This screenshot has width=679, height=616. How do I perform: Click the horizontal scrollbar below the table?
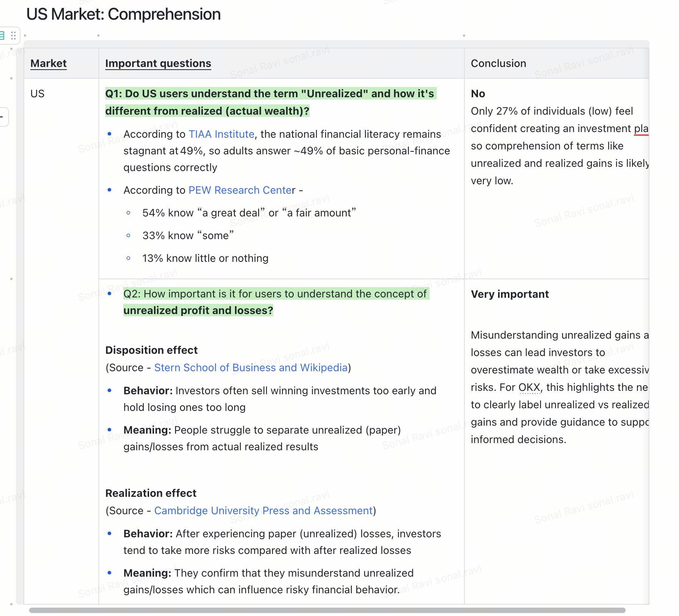click(x=327, y=610)
